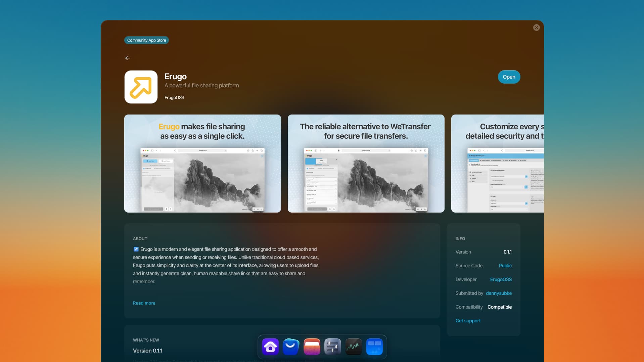This screenshot has width=644, height=362.
Task: Click the back arrow icon
Action: pos(127,58)
